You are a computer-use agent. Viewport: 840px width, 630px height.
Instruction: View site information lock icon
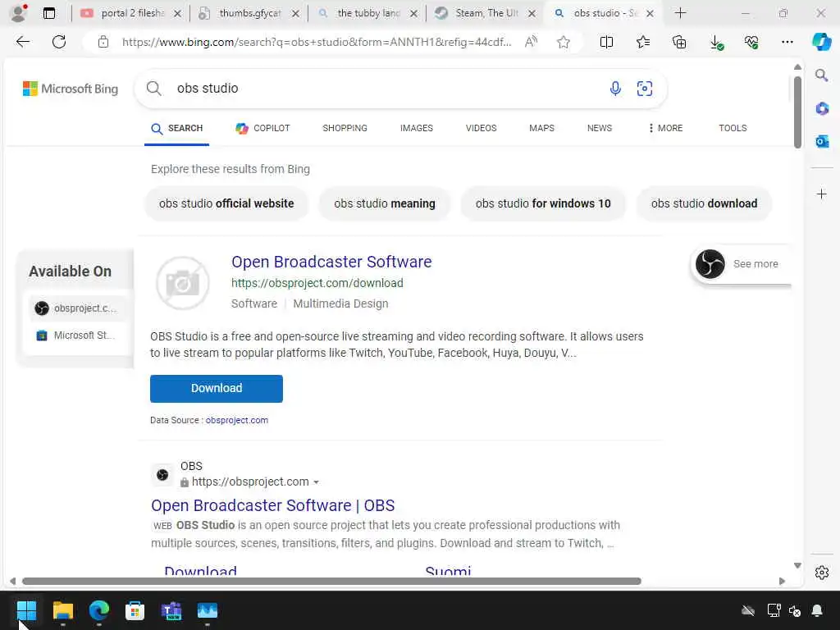click(x=103, y=42)
